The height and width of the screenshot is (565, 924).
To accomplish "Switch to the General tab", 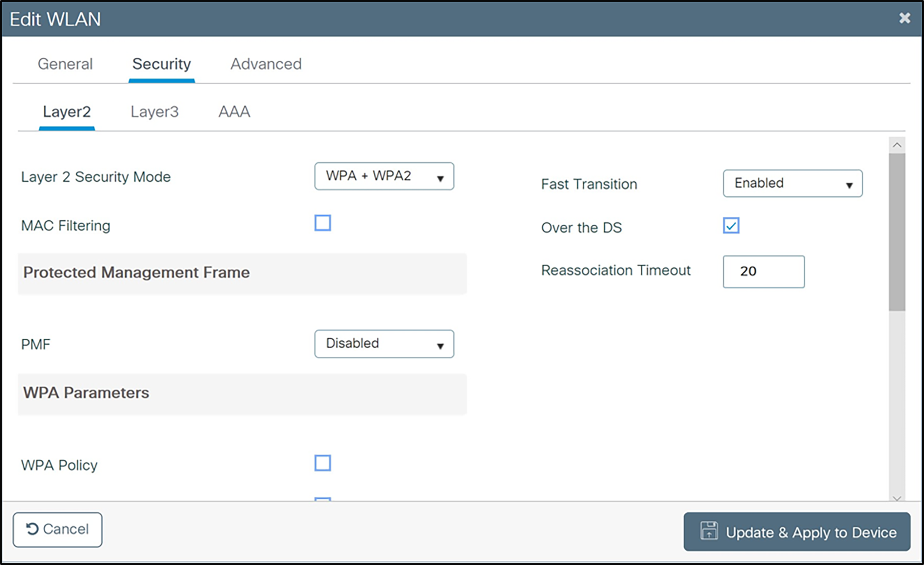I will click(x=65, y=64).
